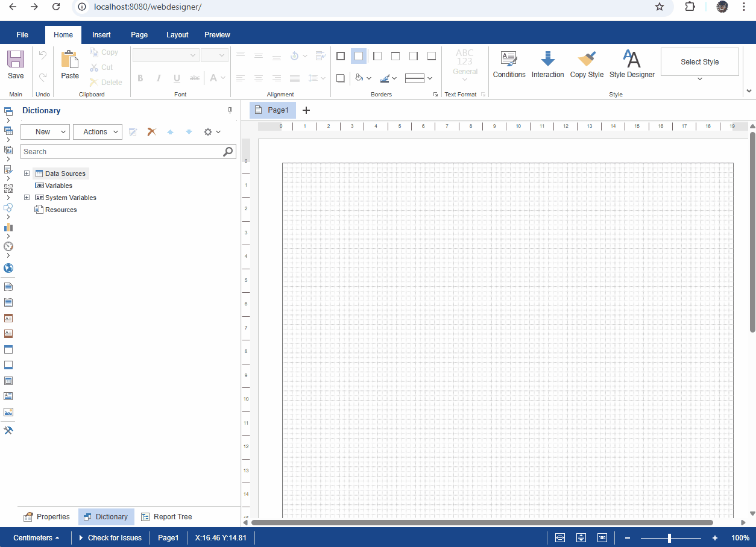The height and width of the screenshot is (547, 756).
Task: Expand the Data Sources tree node
Action: pos(27,173)
